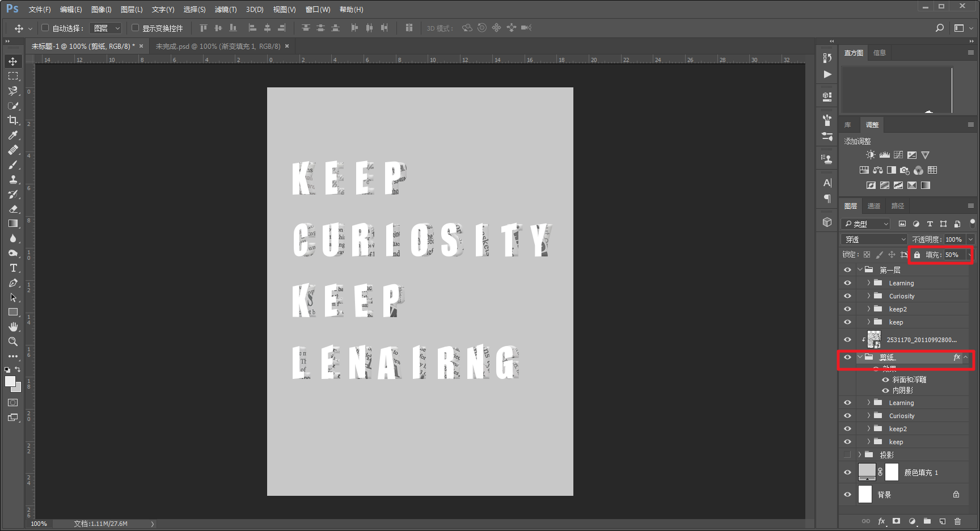Collapse the 第一层 group
The width and height of the screenshot is (980, 531).
click(860, 270)
